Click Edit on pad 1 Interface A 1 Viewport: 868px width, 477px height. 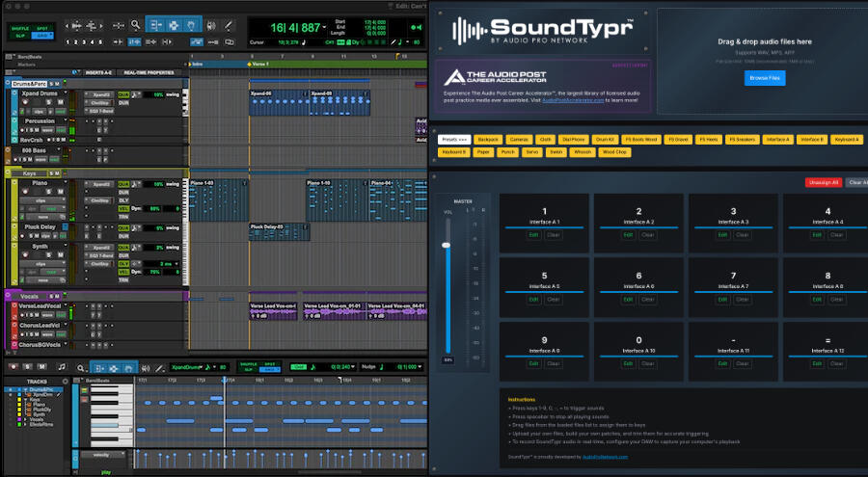533,234
